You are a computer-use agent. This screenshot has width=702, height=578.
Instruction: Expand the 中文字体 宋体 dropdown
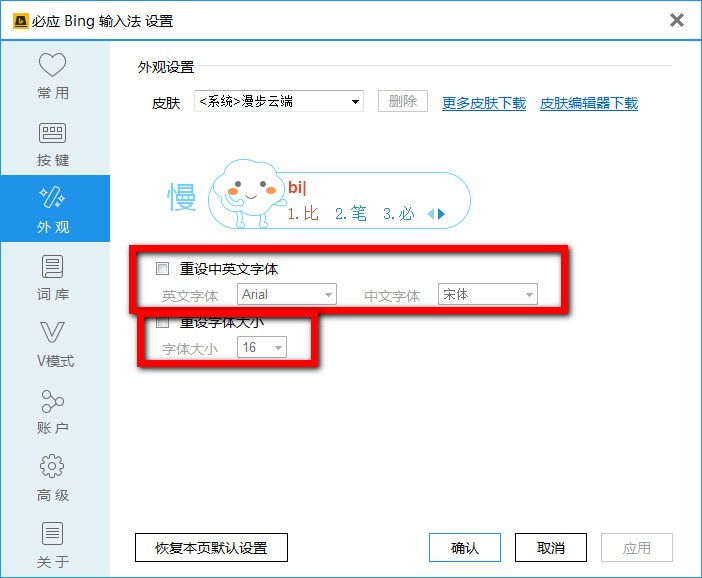pos(488,295)
